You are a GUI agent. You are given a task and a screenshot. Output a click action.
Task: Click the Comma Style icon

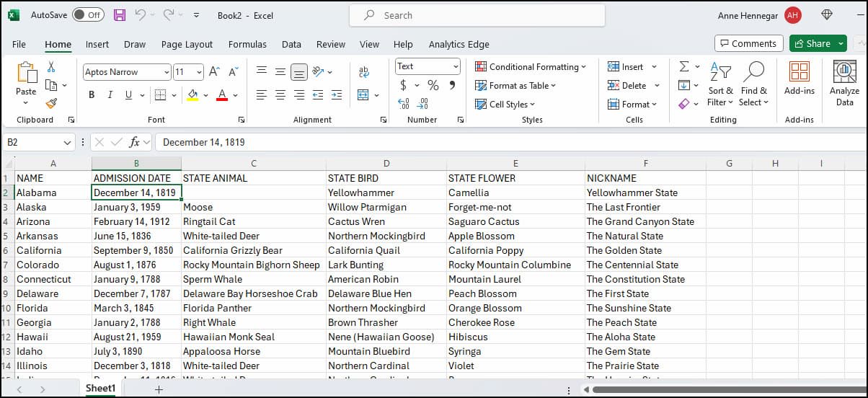[x=452, y=85]
